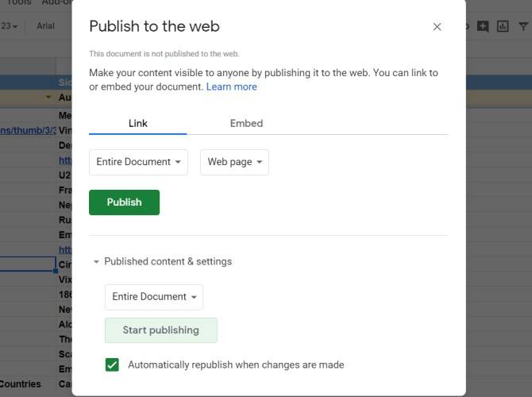This screenshot has height=397, width=532.
Task: Open the 123 number format dropdown
Action: pyautogui.click(x=10, y=25)
